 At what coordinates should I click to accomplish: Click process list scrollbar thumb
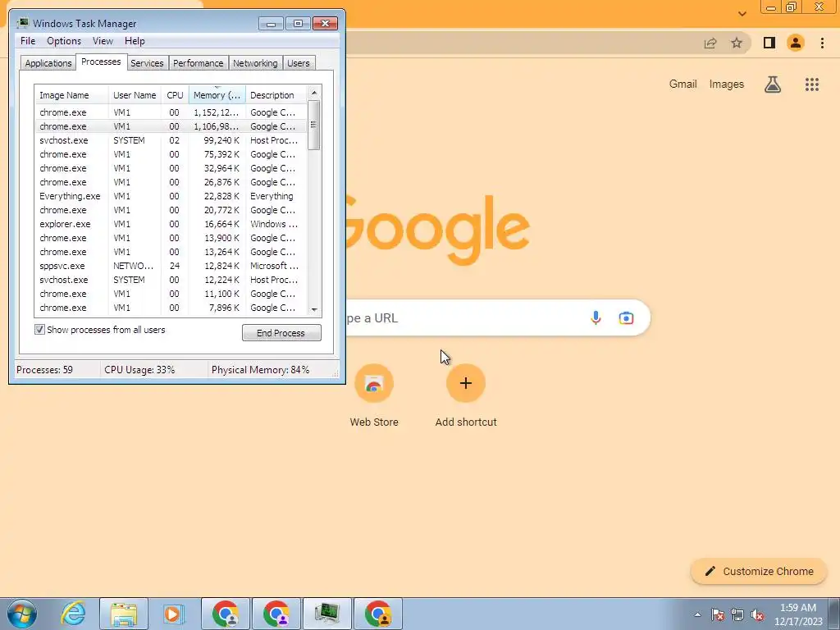314,126
